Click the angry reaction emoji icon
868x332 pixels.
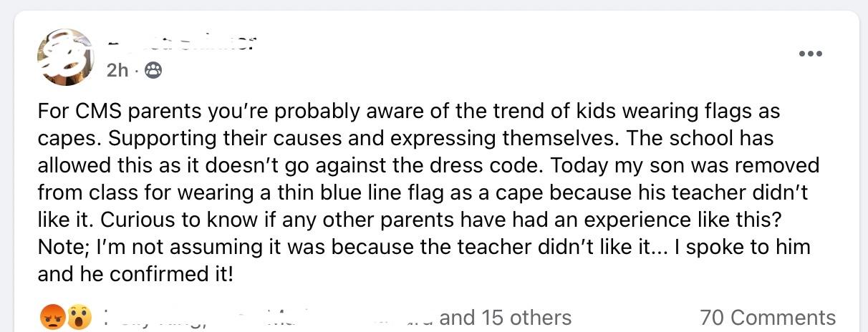[52, 317]
